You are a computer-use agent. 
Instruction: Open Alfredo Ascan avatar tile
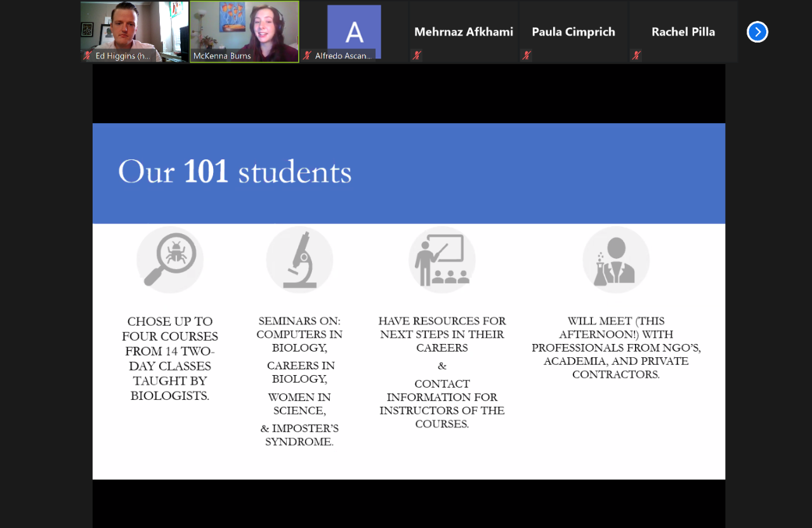(354, 32)
